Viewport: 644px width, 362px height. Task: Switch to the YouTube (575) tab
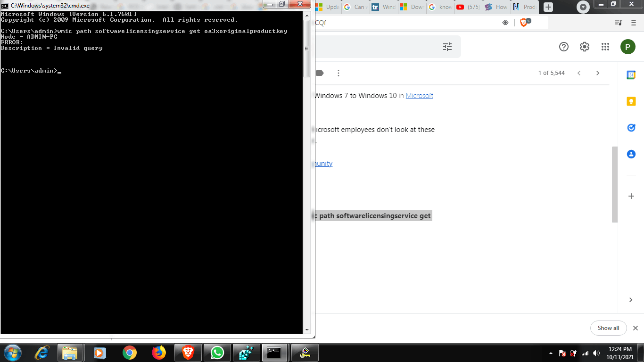(469, 7)
